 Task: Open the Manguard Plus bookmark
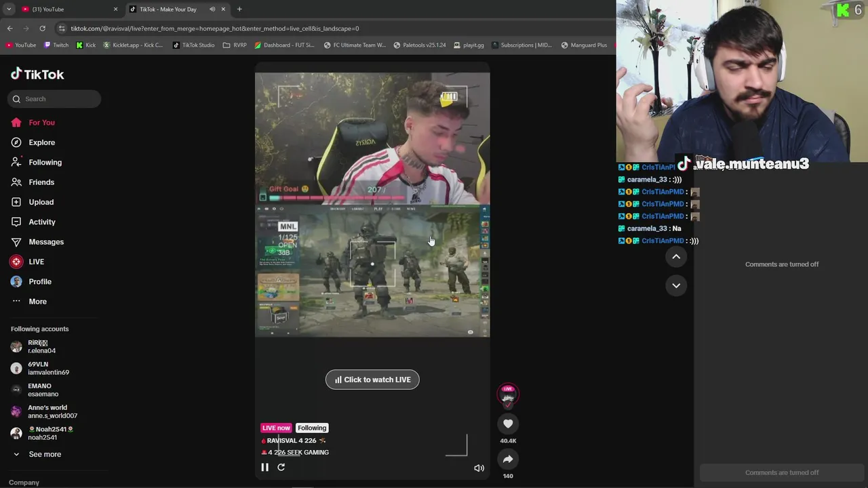click(x=584, y=45)
